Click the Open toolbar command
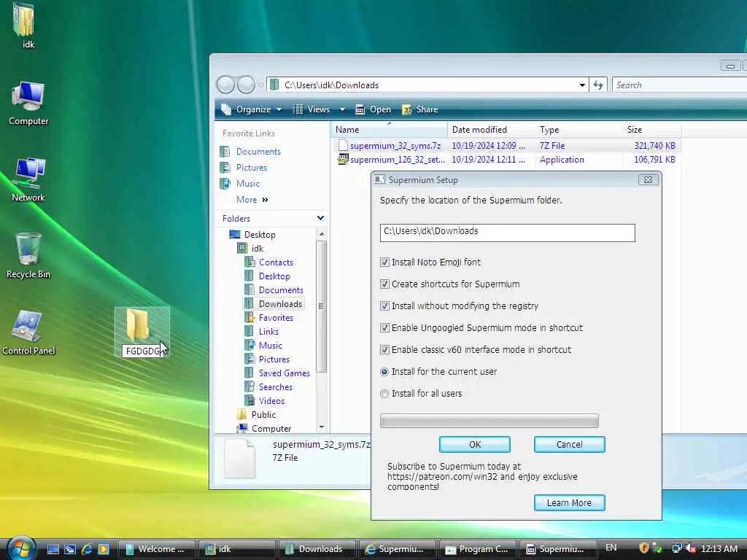The image size is (747, 560). point(373,109)
